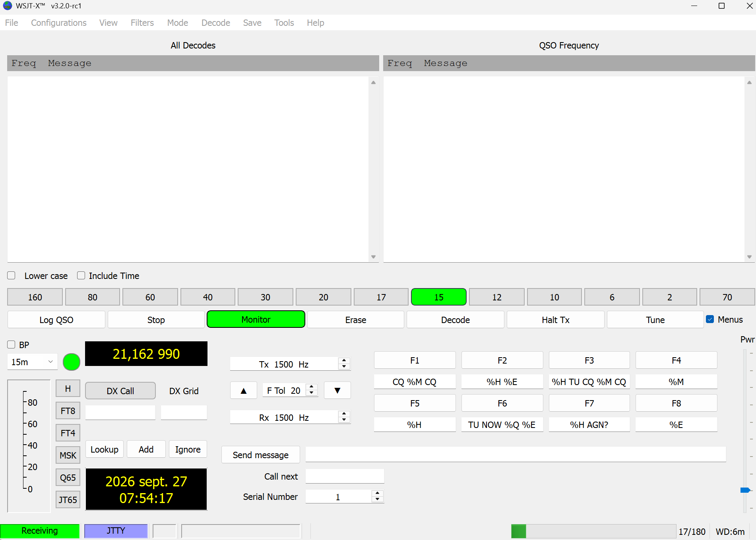Click the up triangle frequency shift button
This screenshot has height=540, width=756.
click(244, 391)
